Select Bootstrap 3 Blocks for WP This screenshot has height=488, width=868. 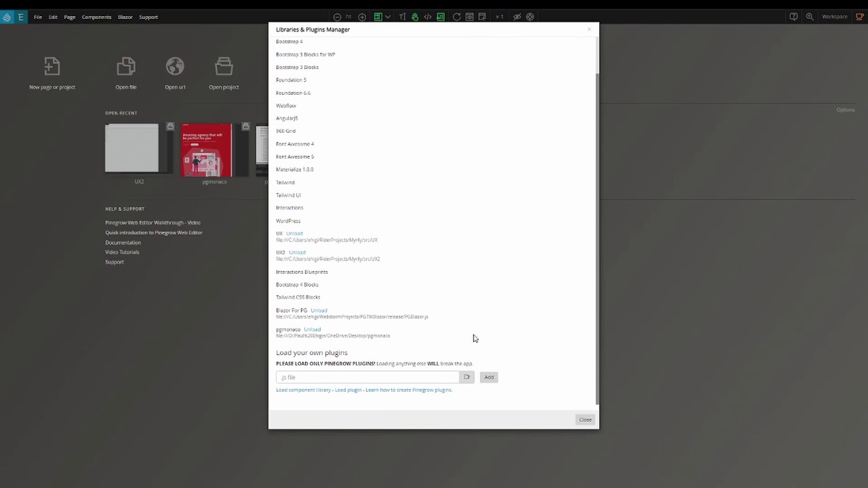point(305,54)
